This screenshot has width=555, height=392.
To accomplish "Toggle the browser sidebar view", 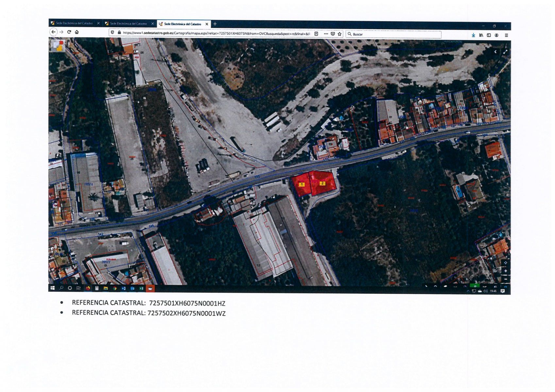I will (489, 35).
